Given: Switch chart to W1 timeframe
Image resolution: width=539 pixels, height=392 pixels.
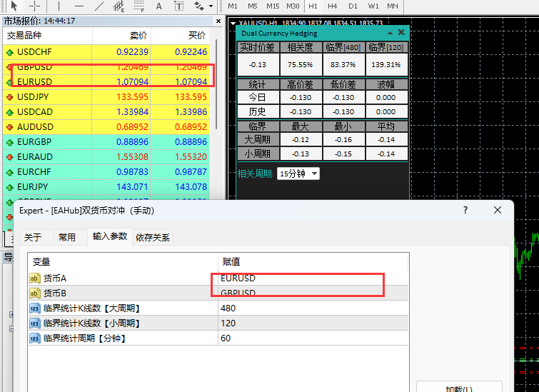Looking at the screenshot, I should click(x=373, y=6).
